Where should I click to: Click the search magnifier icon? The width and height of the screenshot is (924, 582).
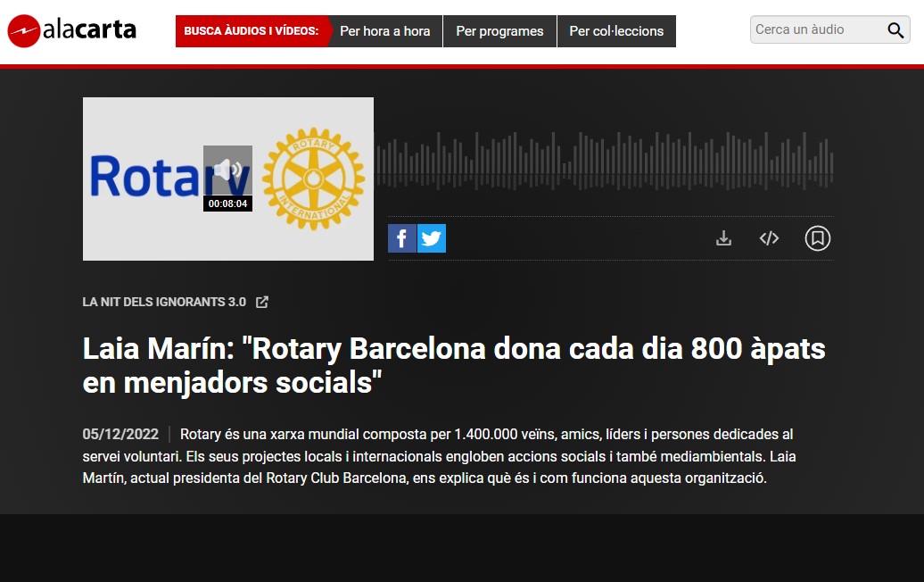[x=895, y=30]
